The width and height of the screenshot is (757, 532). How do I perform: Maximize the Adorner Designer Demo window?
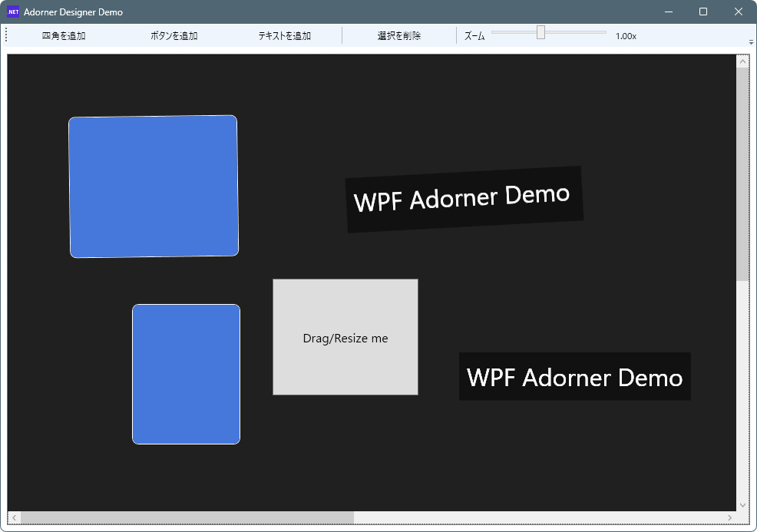[x=703, y=12]
